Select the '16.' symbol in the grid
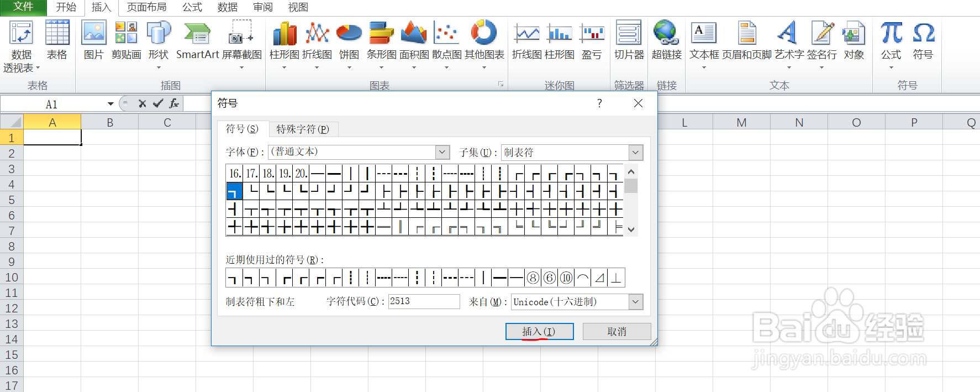 pyautogui.click(x=235, y=173)
